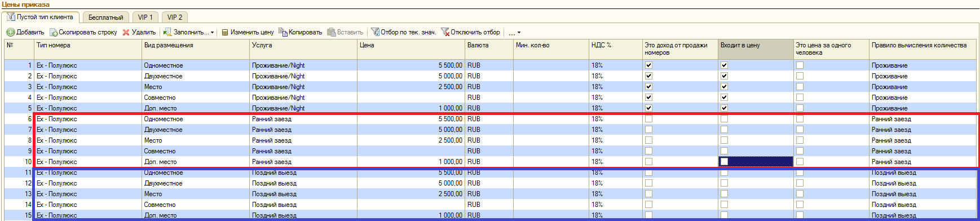Click the Изменить цену table icon
Screen dimensions: 980x221
[225, 33]
